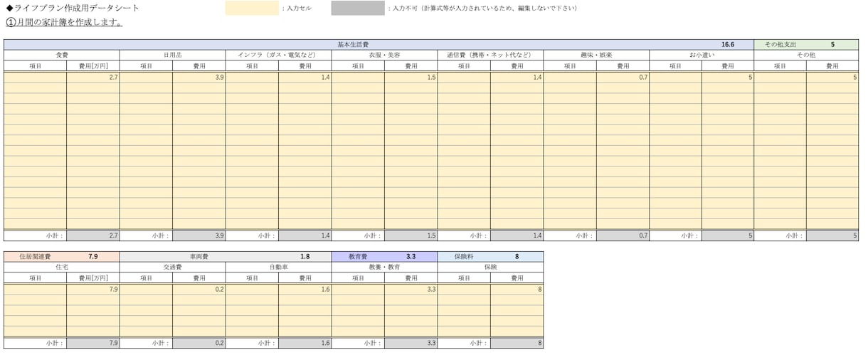Click the インフラ（ガス・電気など） category header
The height and width of the screenshot is (355, 868).
click(x=278, y=55)
